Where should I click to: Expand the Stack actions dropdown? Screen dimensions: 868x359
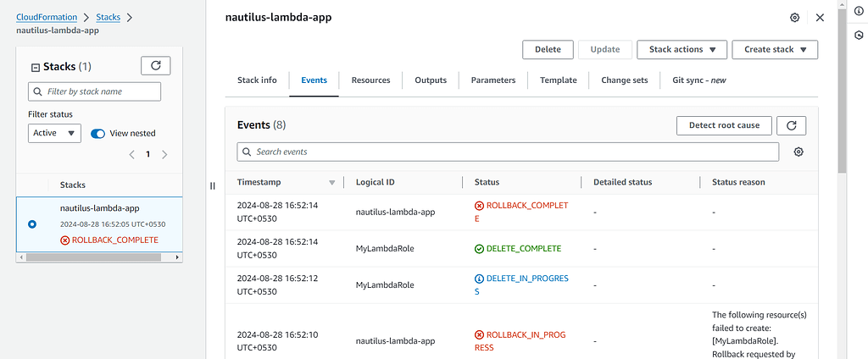pos(682,49)
